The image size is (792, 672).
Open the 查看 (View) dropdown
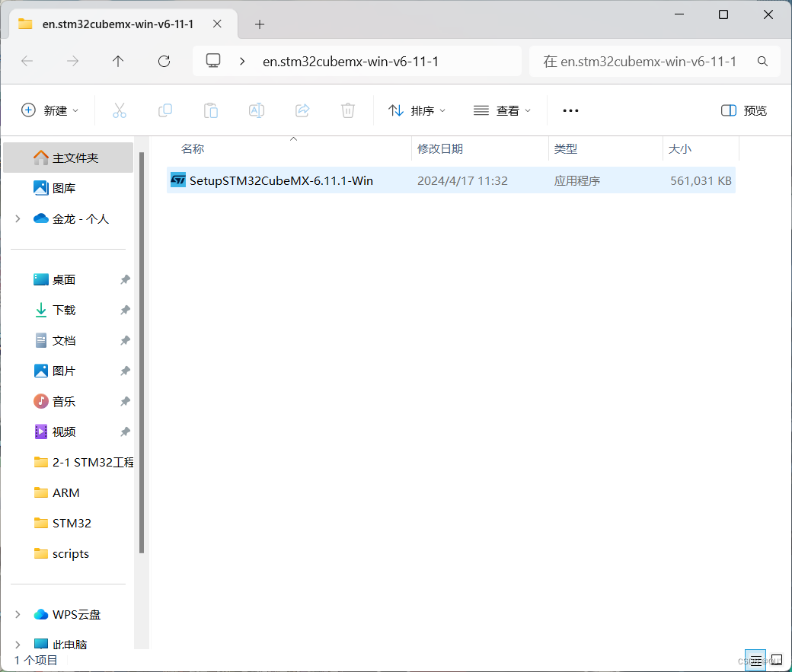[502, 110]
